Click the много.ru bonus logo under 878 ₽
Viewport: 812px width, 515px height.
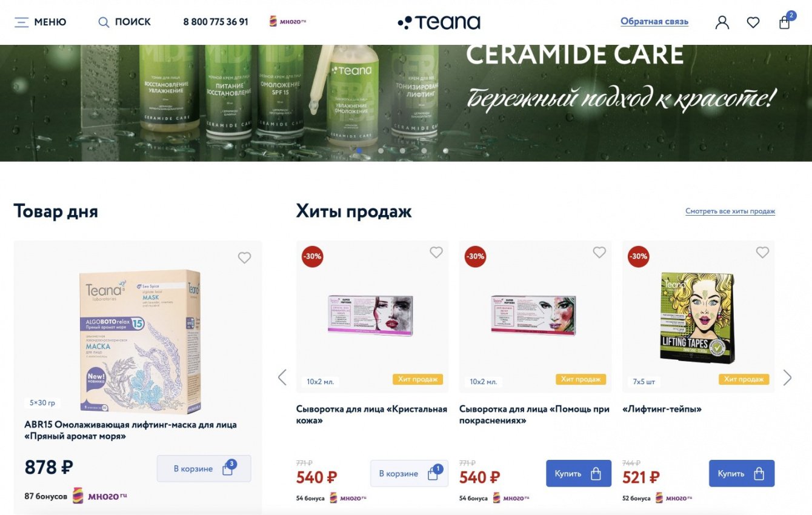pos(100,496)
